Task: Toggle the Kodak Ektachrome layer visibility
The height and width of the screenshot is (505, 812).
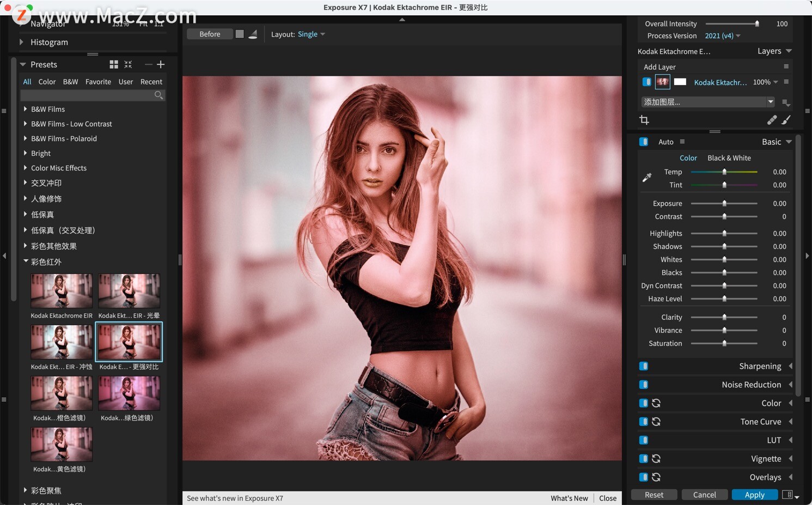Action: point(647,82)
